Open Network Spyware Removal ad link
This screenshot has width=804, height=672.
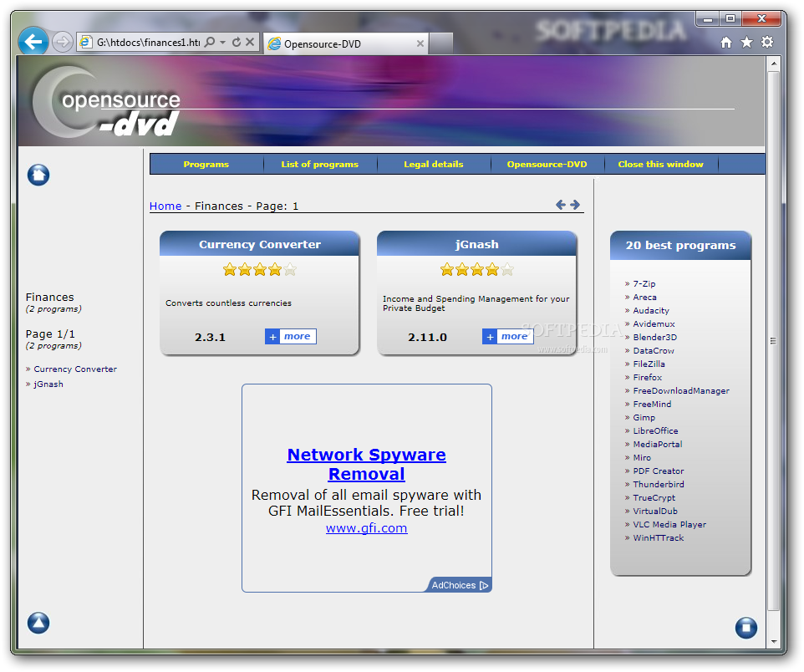367,464
